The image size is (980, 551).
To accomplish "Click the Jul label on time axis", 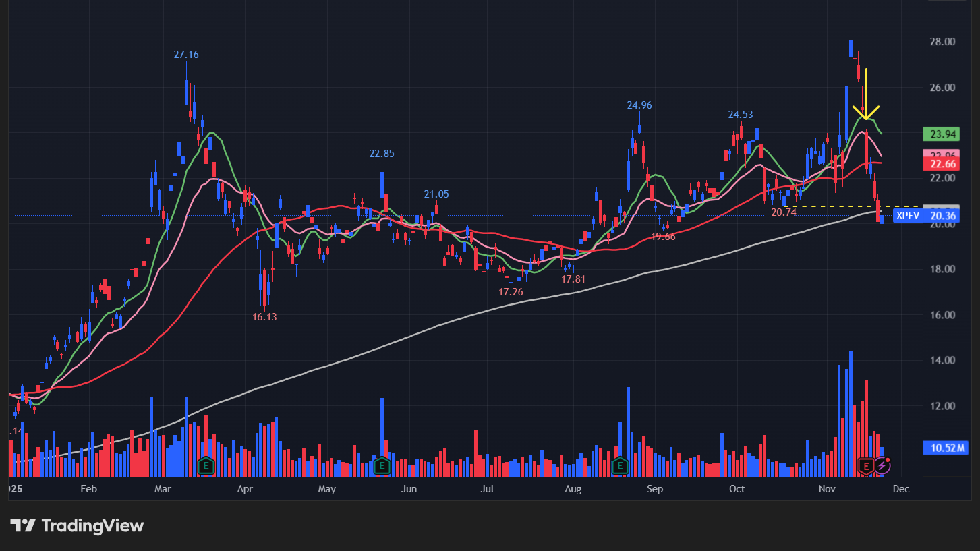I will point(486,489).
